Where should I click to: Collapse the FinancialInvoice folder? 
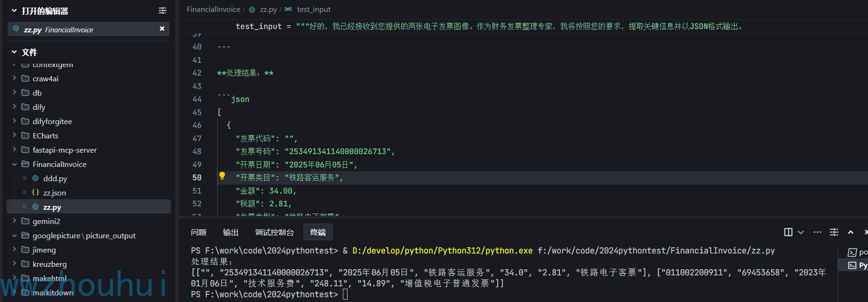14,164
